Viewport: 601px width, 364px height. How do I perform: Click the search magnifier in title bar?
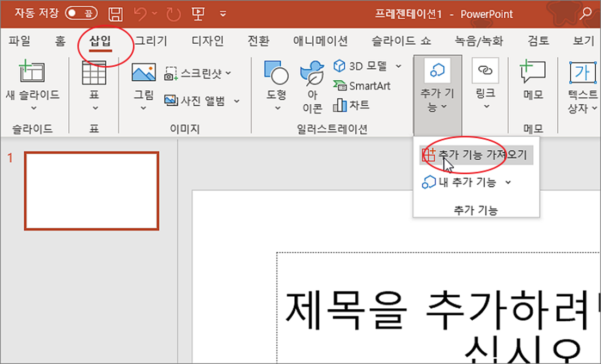point(586,13)
